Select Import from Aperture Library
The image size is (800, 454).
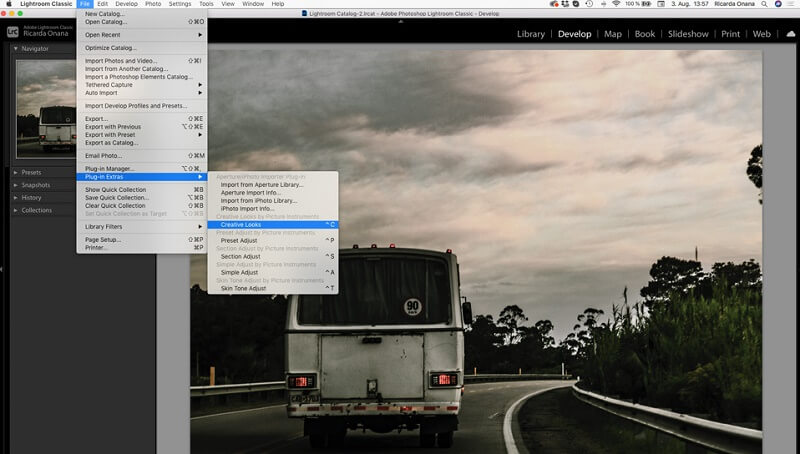[x=273, y=185]
